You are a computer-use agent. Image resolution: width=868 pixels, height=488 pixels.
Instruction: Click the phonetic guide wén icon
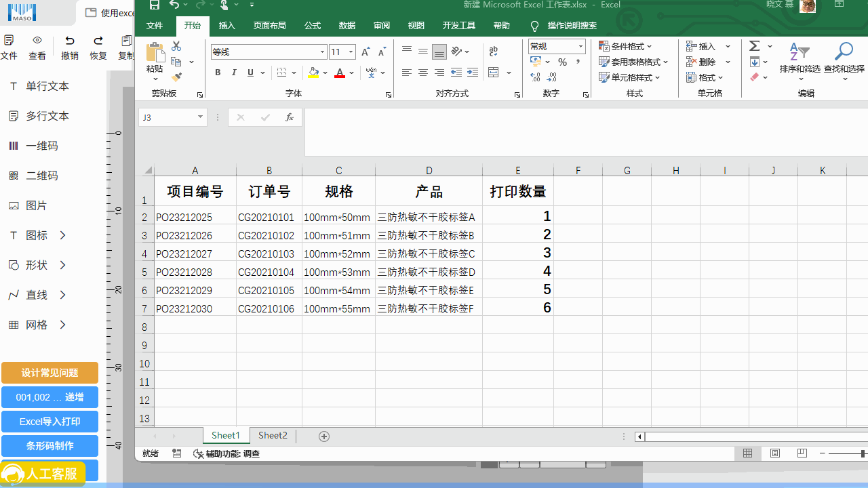[x=371, y=73]
